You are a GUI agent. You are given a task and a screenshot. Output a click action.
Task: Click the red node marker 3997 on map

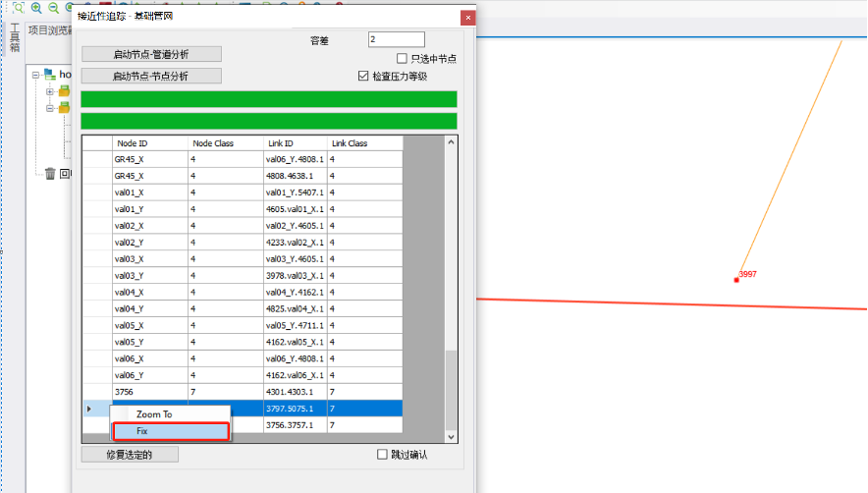(x=736, y=280)
